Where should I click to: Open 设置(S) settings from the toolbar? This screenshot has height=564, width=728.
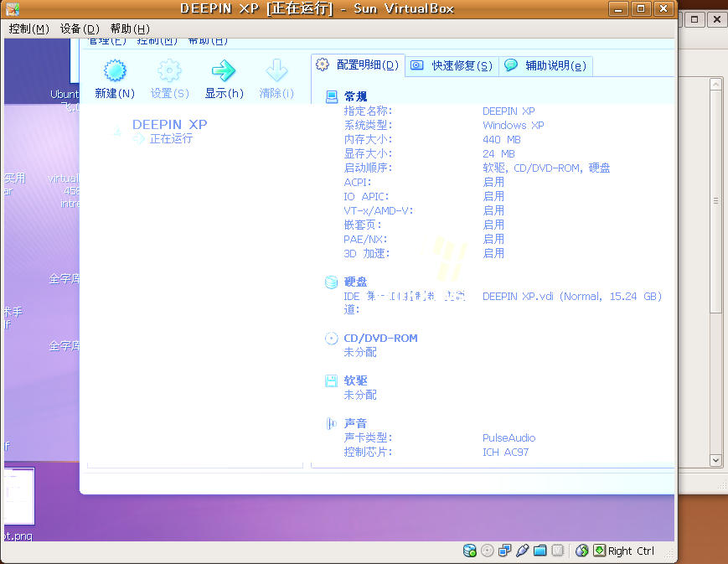pyautogui.click(x=169, y=79)
